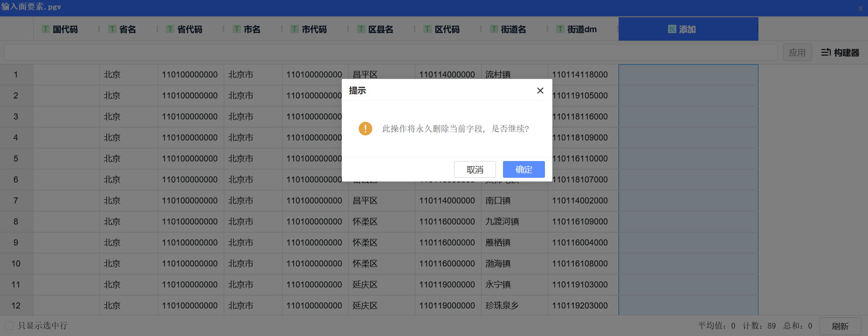Viewport: 868px width, 336px height.
Task: Select the 街道dm column header
Action: pos(582,29)
